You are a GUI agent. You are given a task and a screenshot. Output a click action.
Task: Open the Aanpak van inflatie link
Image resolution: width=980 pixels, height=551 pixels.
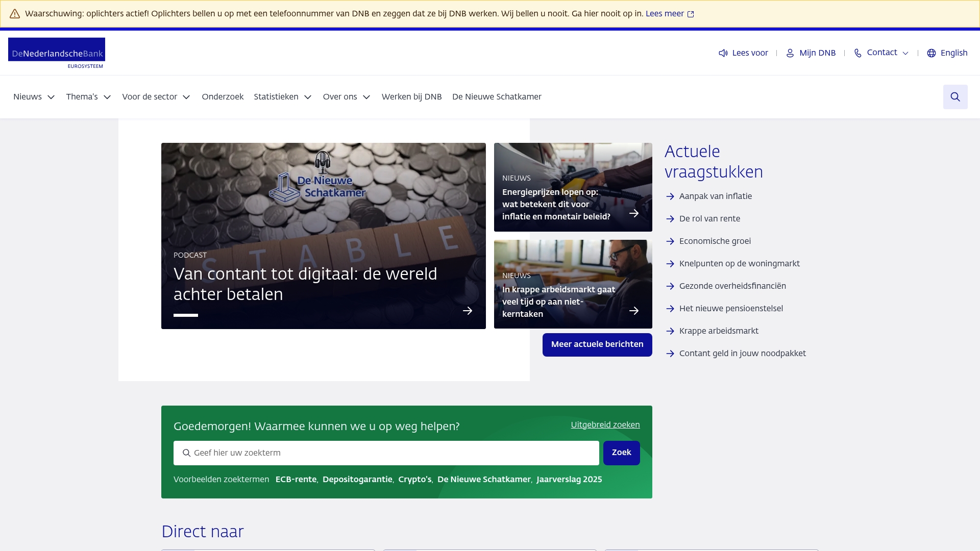pyautogui.click(x=715, y=196)
